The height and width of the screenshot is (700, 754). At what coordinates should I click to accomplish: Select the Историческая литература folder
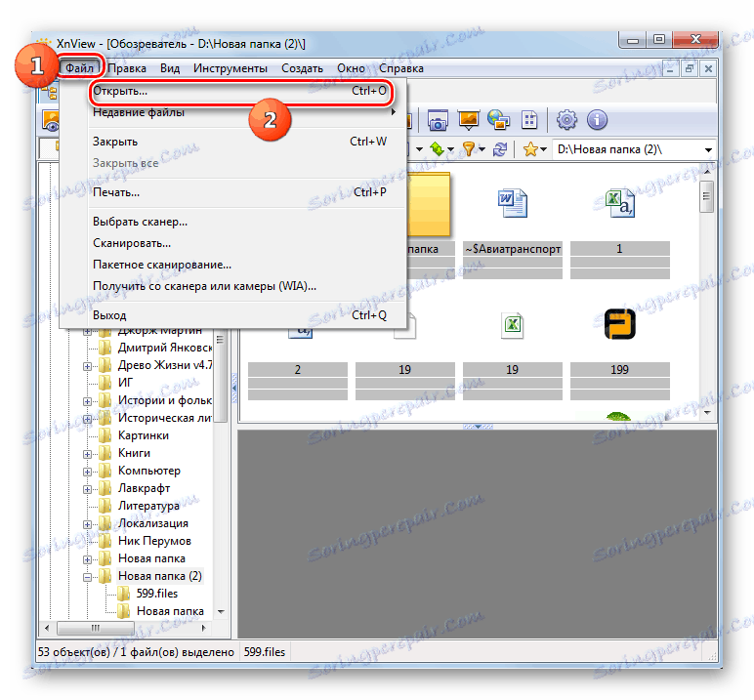[x=165, y=418]
